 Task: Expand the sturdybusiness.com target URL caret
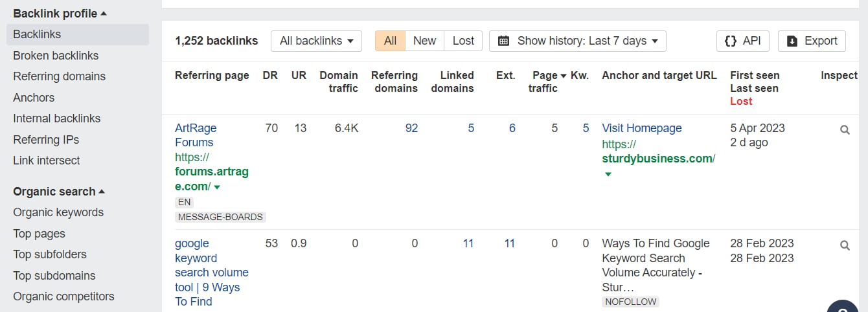[x=607, y=173]
